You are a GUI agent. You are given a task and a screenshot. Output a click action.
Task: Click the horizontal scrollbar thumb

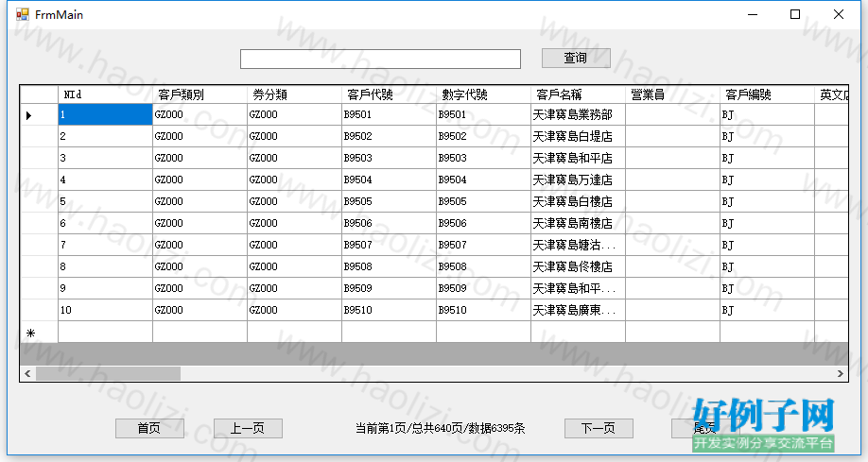108,374
